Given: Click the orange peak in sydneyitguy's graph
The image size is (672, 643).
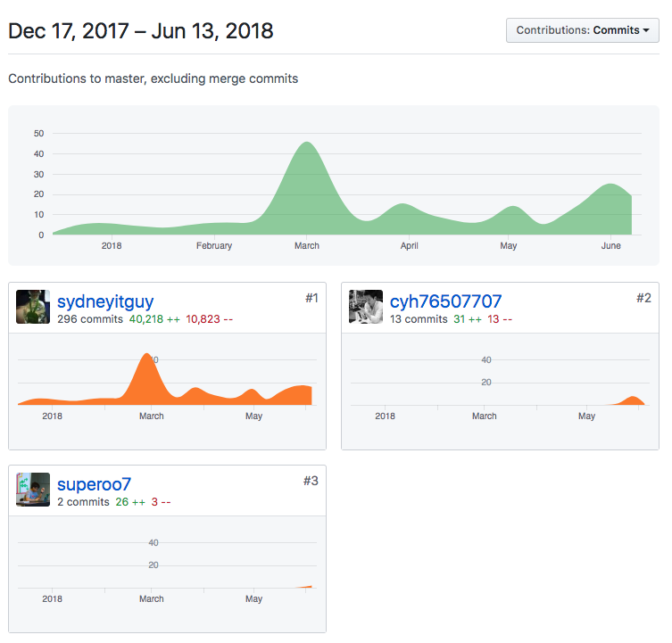Looking at the screenshot, I should (x=146, y=356).
